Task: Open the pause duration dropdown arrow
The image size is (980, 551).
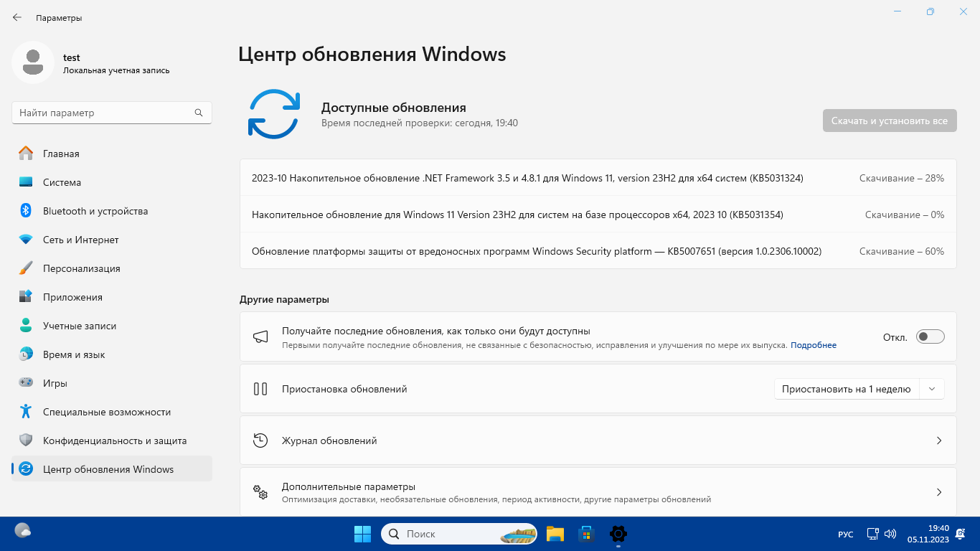Action: click(x=932, y=389)
